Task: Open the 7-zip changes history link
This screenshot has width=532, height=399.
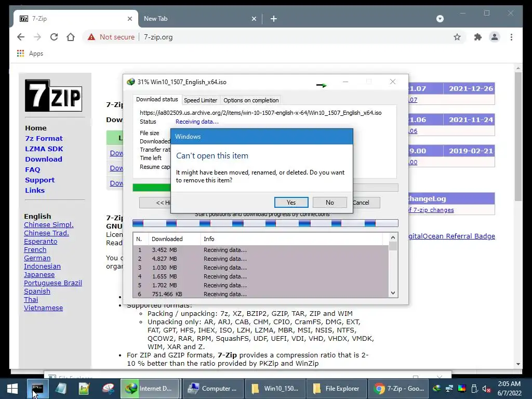Action: [x=431, y=210]
